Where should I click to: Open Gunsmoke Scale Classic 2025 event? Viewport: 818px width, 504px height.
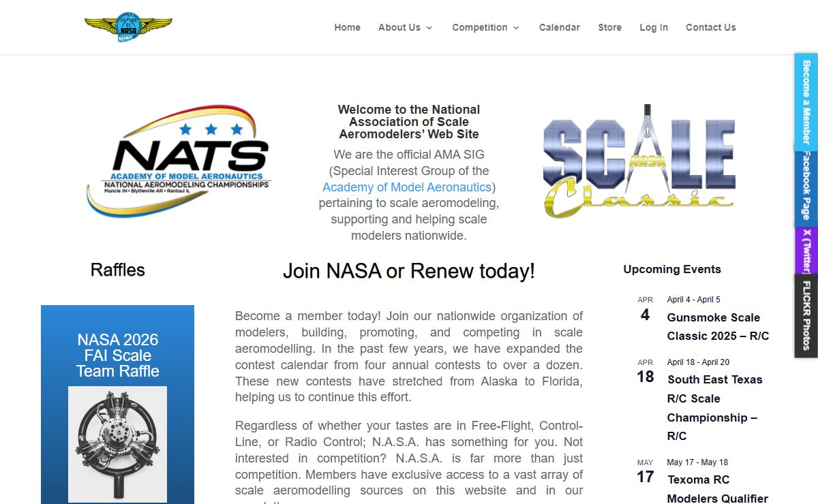(x=718, y=327)
